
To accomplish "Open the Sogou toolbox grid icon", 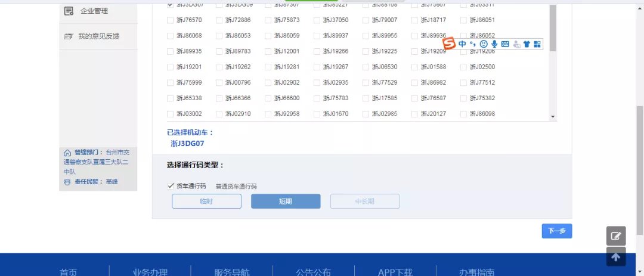I will (537, 44).
